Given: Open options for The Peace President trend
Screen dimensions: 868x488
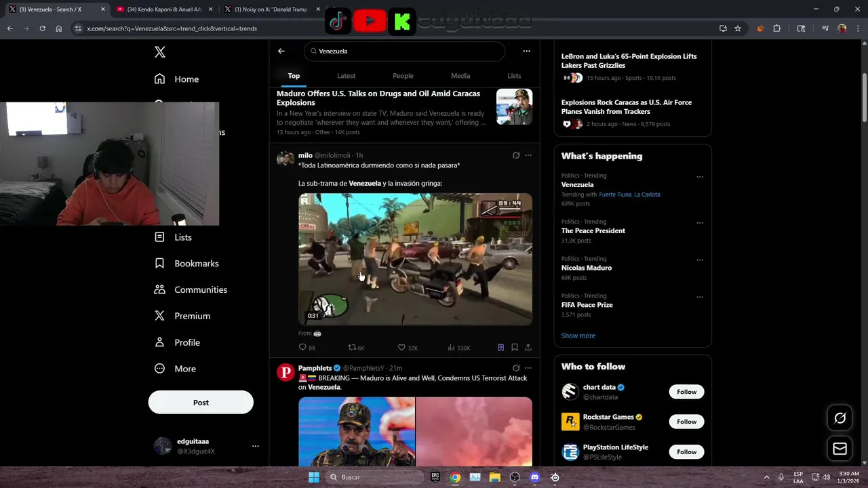Looking at the screenshot, I should 700,223.
